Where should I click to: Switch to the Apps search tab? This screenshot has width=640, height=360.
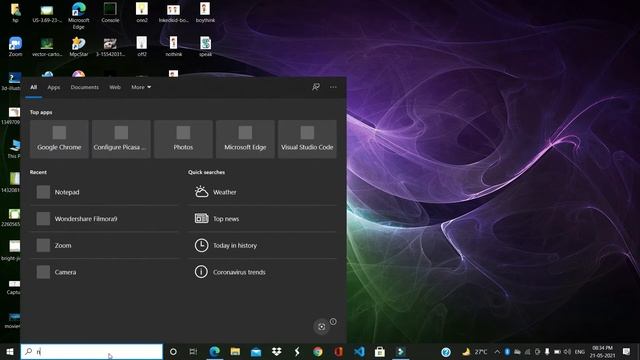53,87
